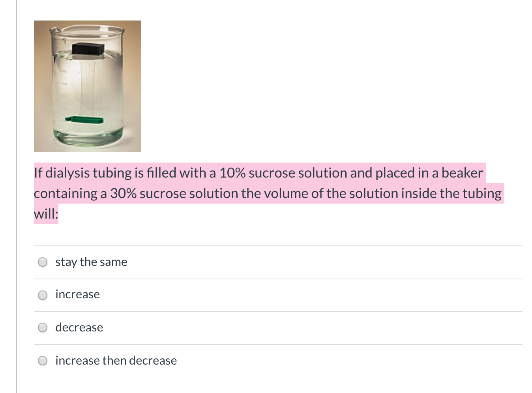Click the blank area beside the beaker image
Image resolution: width=532 pixels, height=393 pixels.
(x=276, y=87)
